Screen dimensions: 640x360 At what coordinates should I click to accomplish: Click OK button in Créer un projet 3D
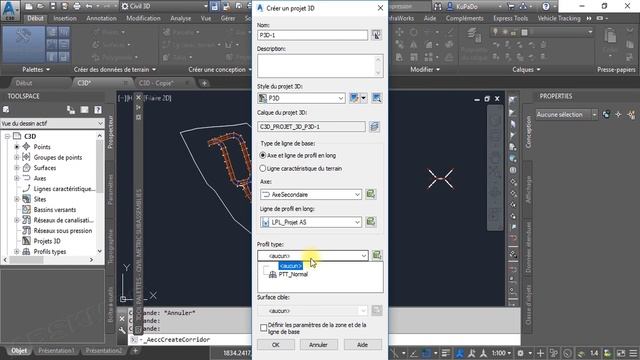(x=276, y=344)
